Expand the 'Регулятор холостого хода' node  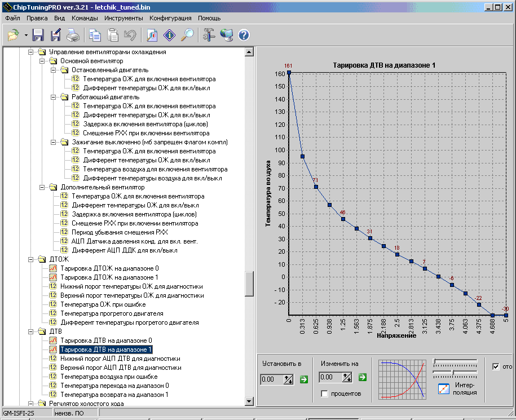[30, 404]
